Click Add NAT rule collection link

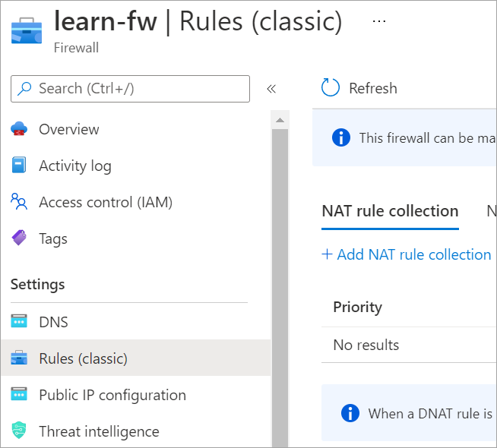tap(414, 254)
